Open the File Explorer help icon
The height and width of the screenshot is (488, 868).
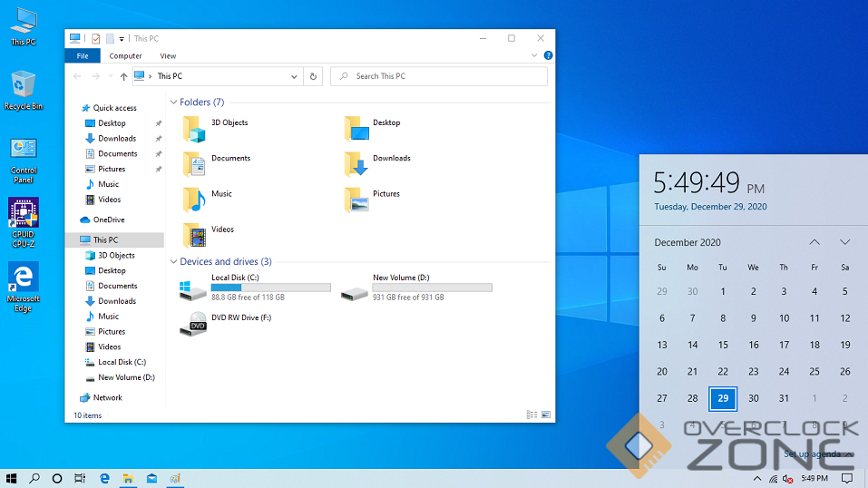(x=548, y=56)
